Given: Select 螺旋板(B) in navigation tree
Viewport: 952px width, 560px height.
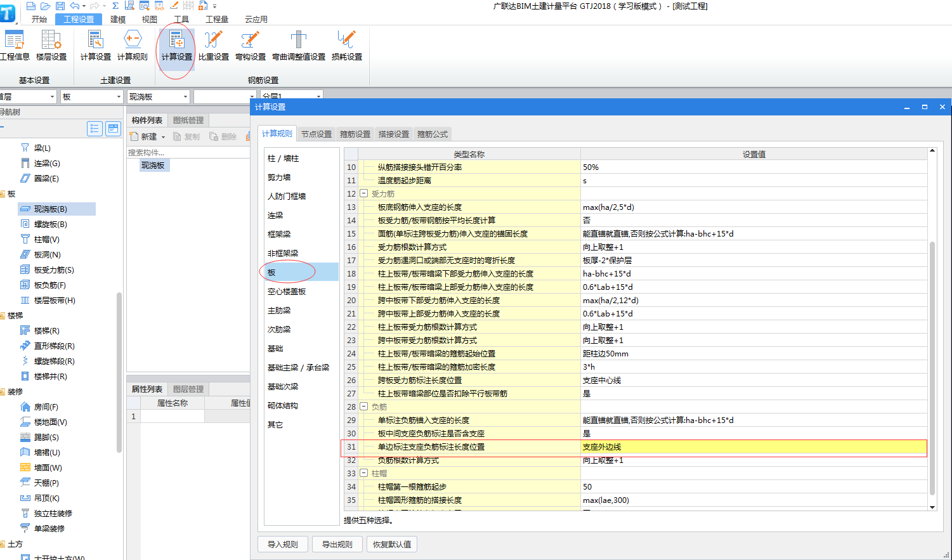Looking at the screenshot, I should coord(50,224).
